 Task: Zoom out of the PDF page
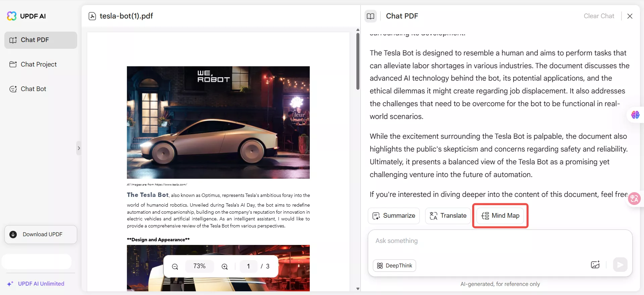[175, 266]
